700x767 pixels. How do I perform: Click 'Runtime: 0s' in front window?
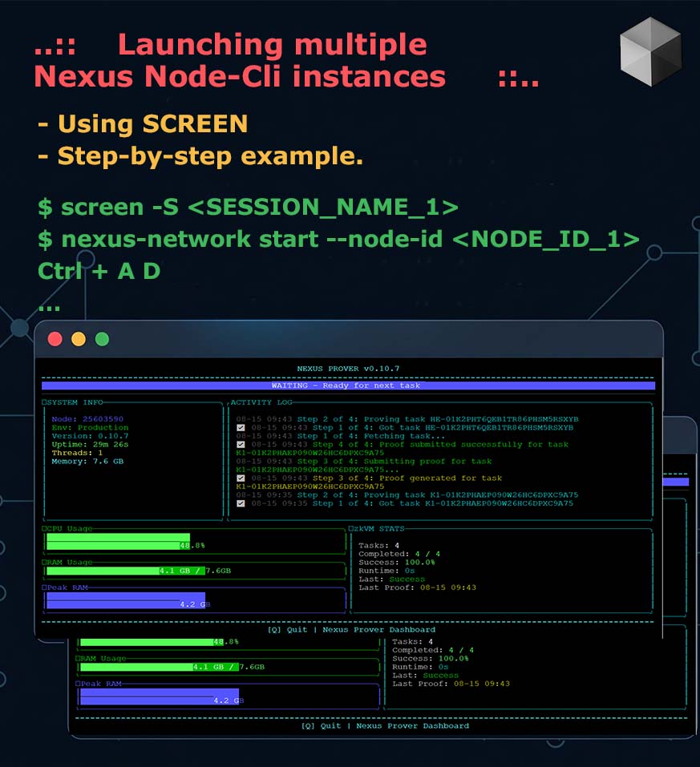(386, 571)
